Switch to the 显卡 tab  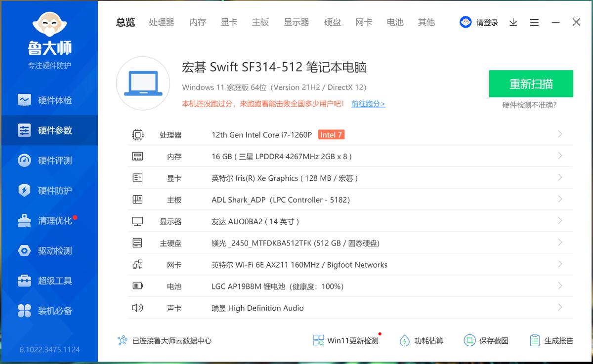pyautogui.click(x=229, y=22)
